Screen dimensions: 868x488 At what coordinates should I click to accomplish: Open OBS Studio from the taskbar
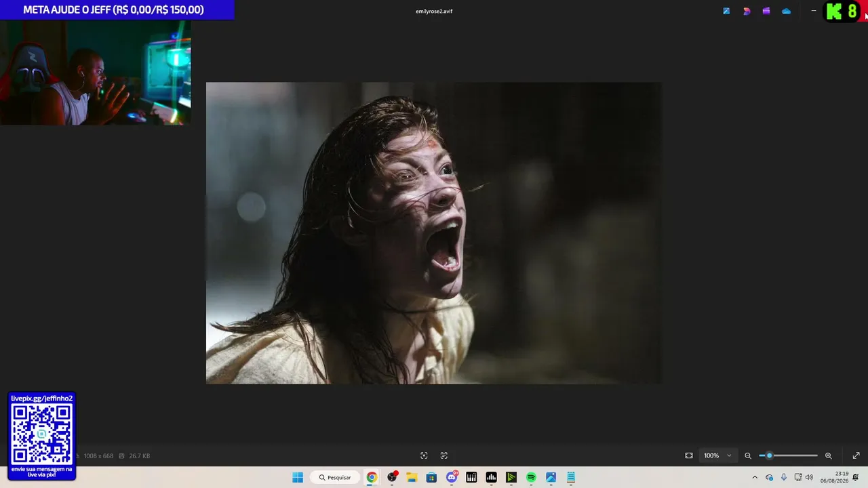click(x=392, y=477)
